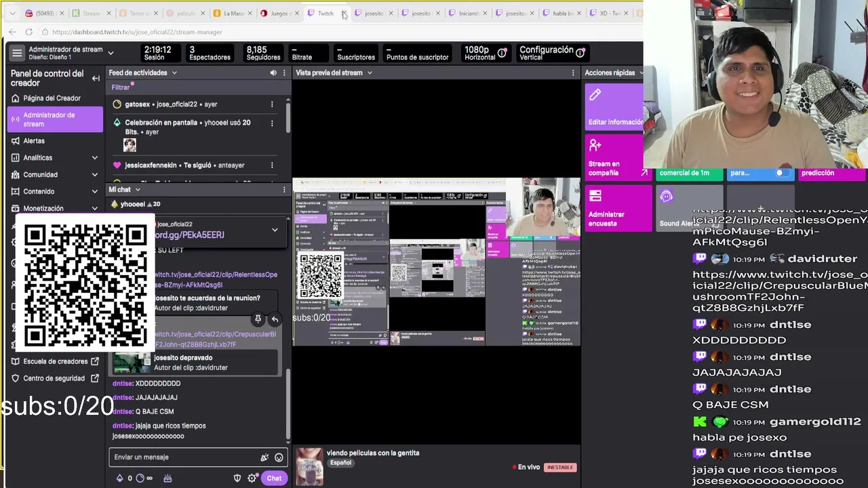Reply to the highlighted chat message
The height and width of the screenshot is (488, 868).
click(275, 319)
